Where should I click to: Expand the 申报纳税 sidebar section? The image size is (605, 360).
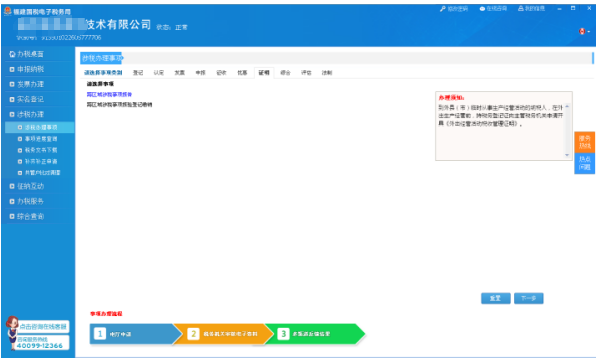(27, 69)
